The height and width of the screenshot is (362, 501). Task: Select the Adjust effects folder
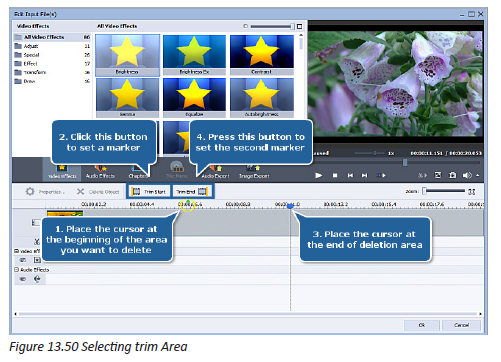(x=52, y=46)
